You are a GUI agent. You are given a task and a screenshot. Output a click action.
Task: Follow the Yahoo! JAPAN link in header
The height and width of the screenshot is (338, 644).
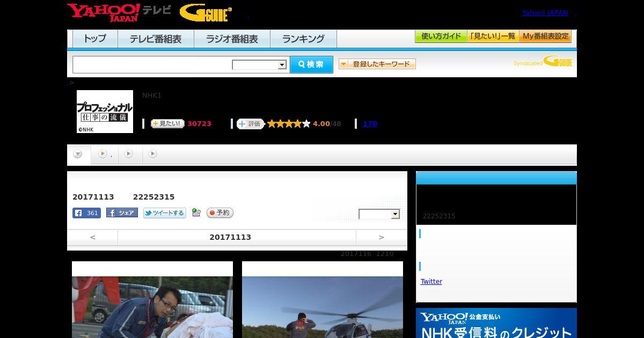545,13
